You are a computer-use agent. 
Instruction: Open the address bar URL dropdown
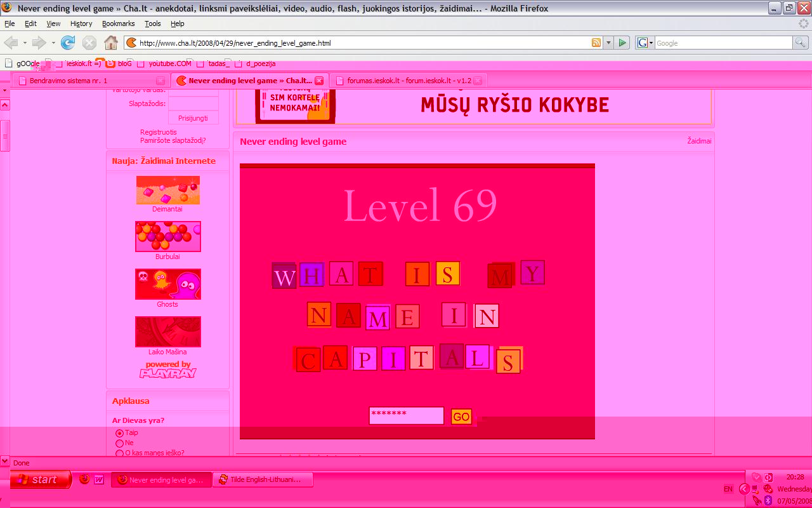point(608,43)
